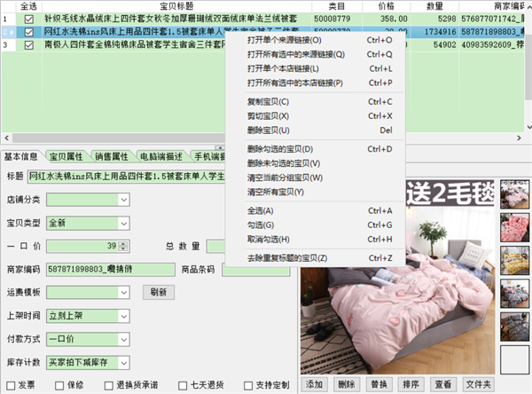Click the 商家编码 input field
The image size is (532, 394).
(x=111, y=270)
